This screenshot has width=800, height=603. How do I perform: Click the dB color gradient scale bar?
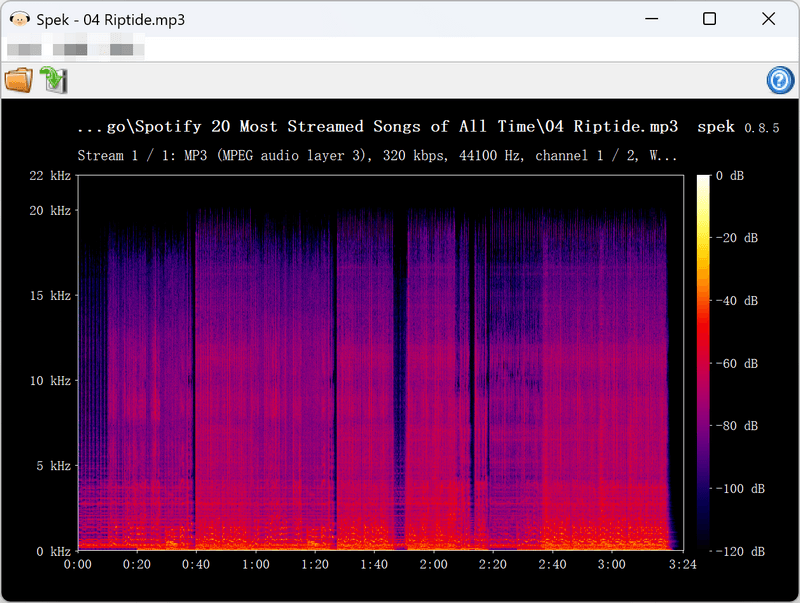pyautogui.click(x=704, y=363)
